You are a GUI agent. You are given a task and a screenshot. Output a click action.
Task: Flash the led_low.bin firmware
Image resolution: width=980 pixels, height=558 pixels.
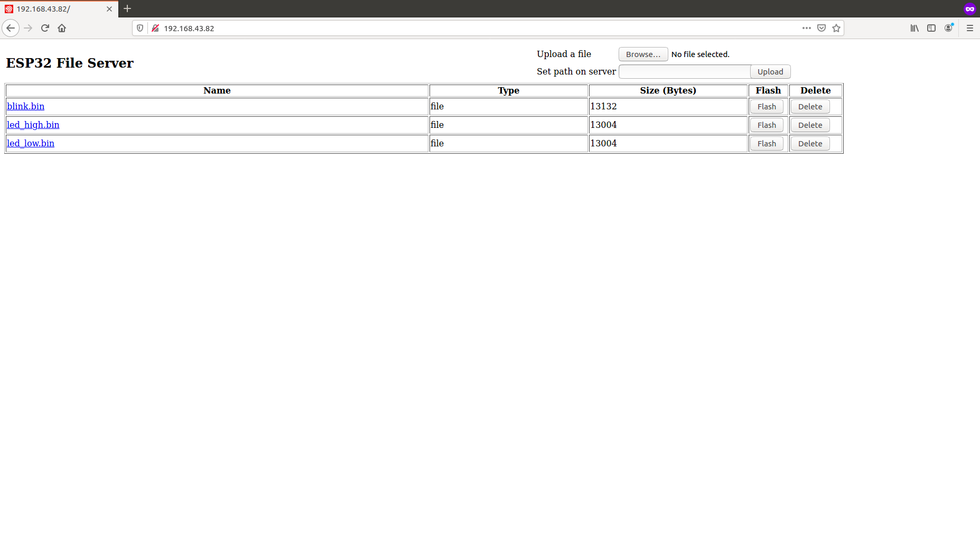point(767,144)
